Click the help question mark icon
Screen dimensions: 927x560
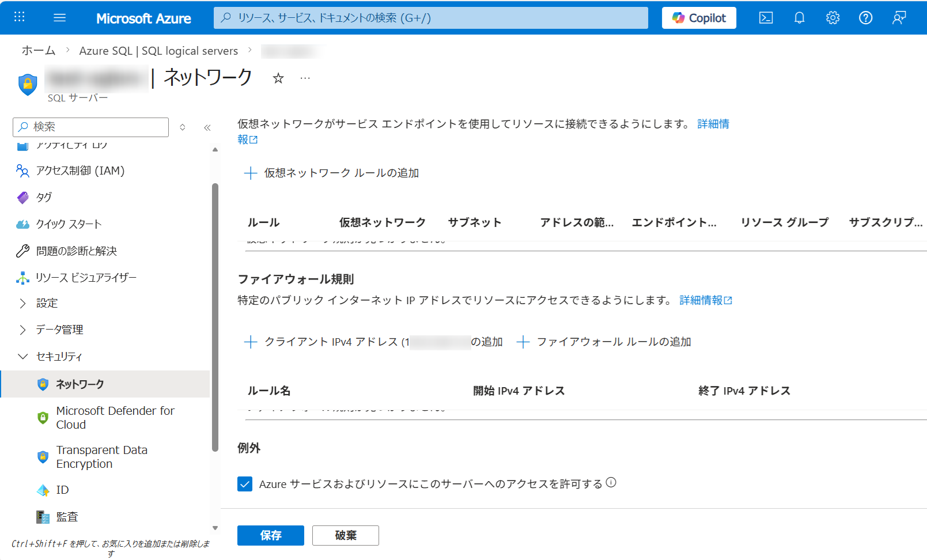point(865,18)
